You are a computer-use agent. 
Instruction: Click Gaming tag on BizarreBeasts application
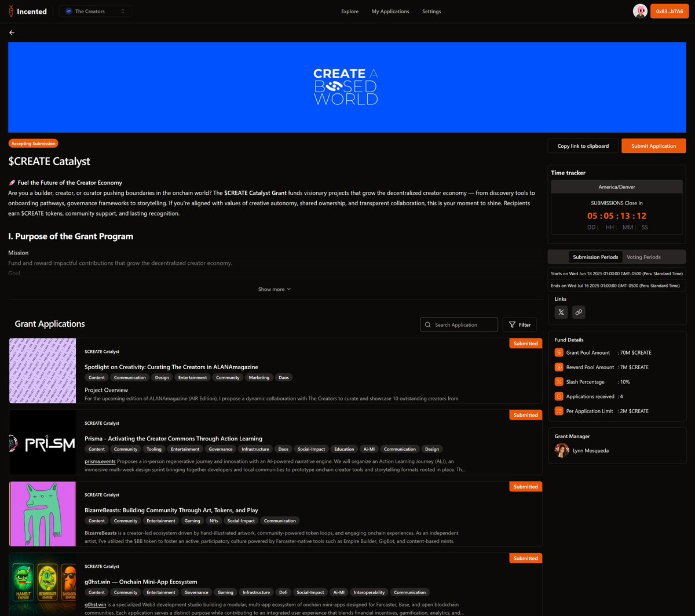click(192, 520)
